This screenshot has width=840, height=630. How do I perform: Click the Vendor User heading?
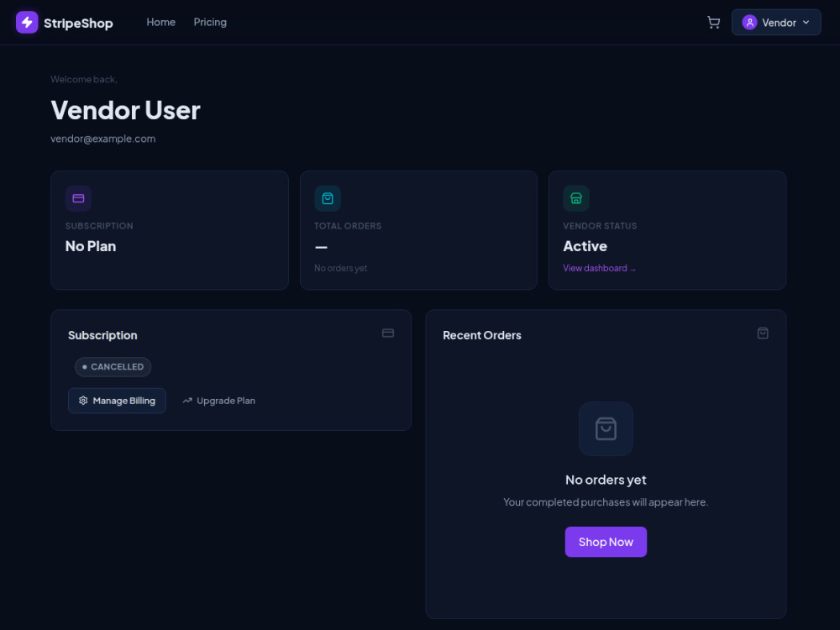tap(125, 110)
